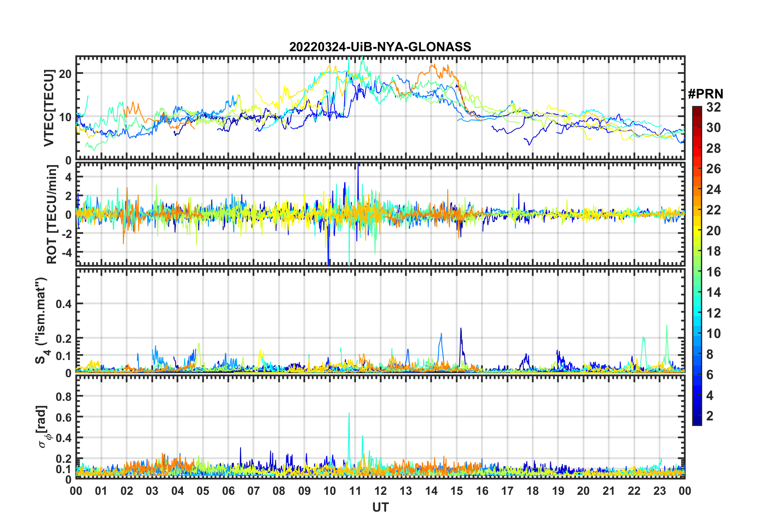The height and width of the screenshot is (532, 761).
Task: Click the 06 hour tick on UT axis
Action: pyautogui.click(x=228, y=491)
